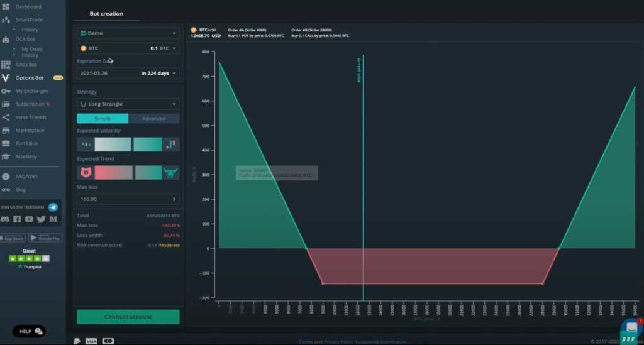644x345 pixels.
Task: Go to Options Bot in sidebar
Action: click(x=29, y=78)
